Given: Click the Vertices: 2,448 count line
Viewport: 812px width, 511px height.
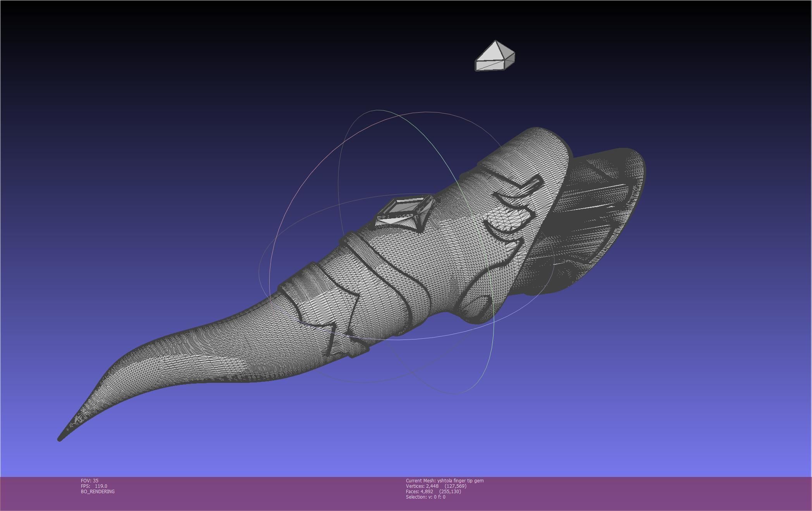Looking at the screenshot, I should (436, 486).
